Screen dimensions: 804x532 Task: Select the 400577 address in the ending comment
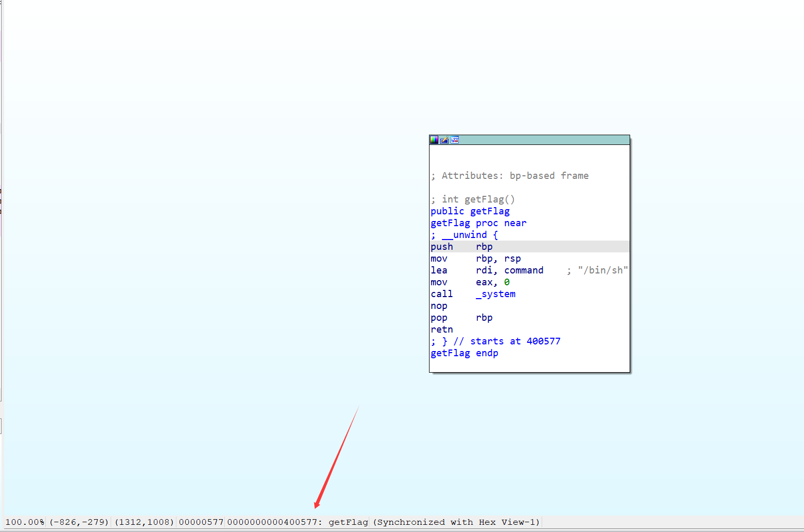coord(544,341)
